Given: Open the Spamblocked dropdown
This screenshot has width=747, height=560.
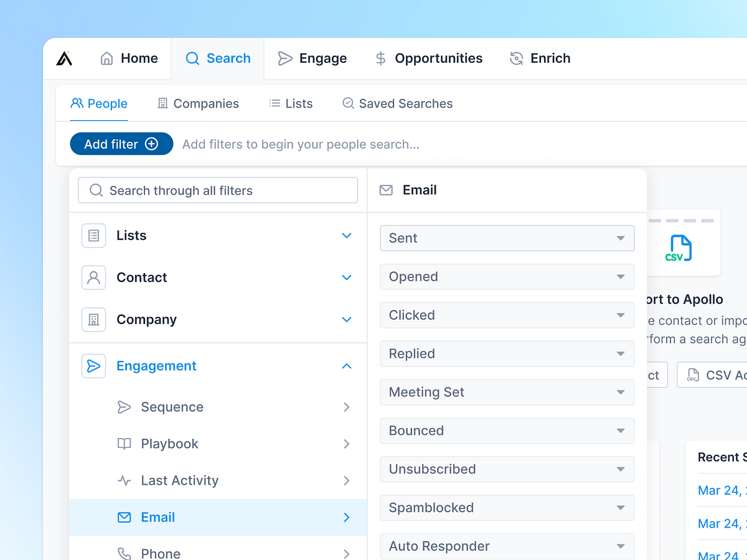Looking at the screenshot, I should 507,508.
